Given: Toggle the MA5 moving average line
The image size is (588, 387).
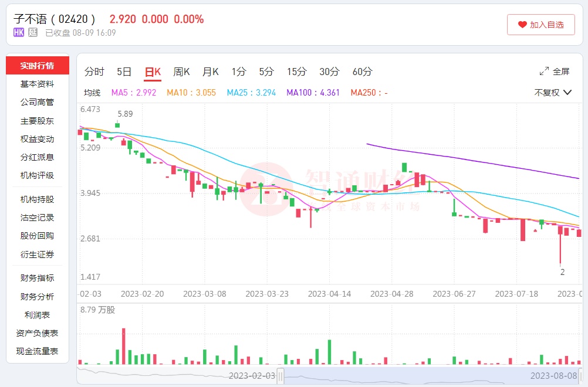Looking at the screenshot, I should pos(134,93).
